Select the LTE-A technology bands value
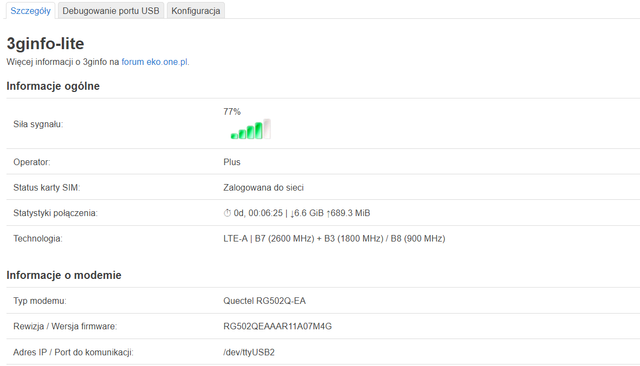 click(x=334, y=239)
